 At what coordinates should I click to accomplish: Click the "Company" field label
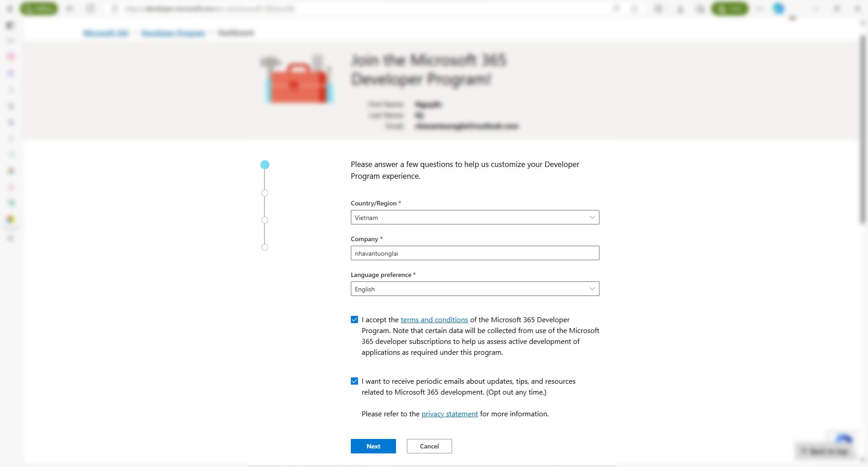[364, 239]
